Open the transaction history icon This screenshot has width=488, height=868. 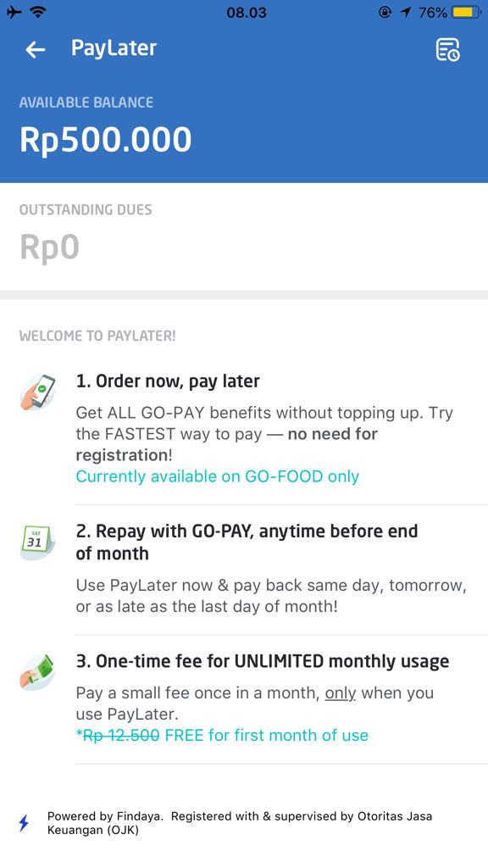pyautogui.click(x=447, y=50)
